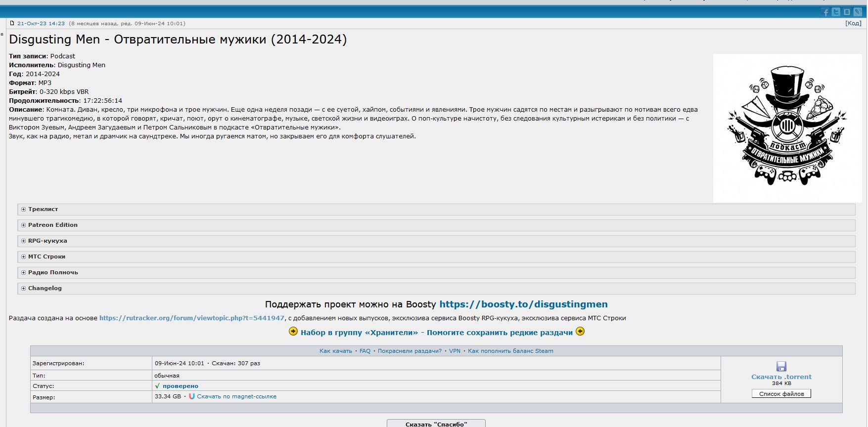
Task: Expand the «Радио Полночь» spoiler
Action: [x=436, y=273]
